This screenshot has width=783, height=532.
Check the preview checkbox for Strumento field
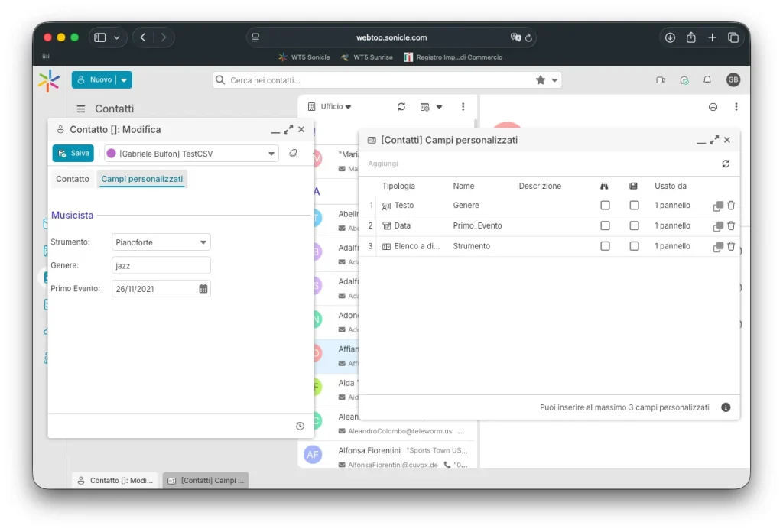pyautogui.click(x=634, y=247)
